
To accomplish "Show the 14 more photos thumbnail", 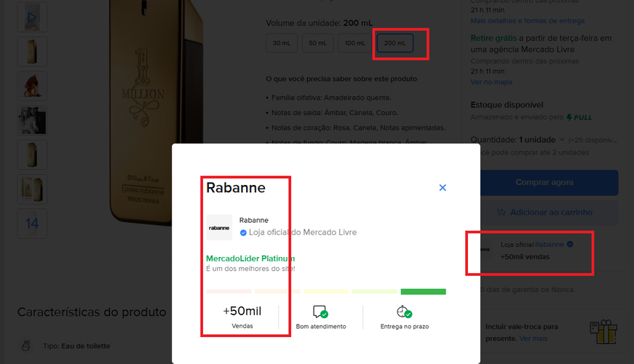I will [x=32, y=224].
